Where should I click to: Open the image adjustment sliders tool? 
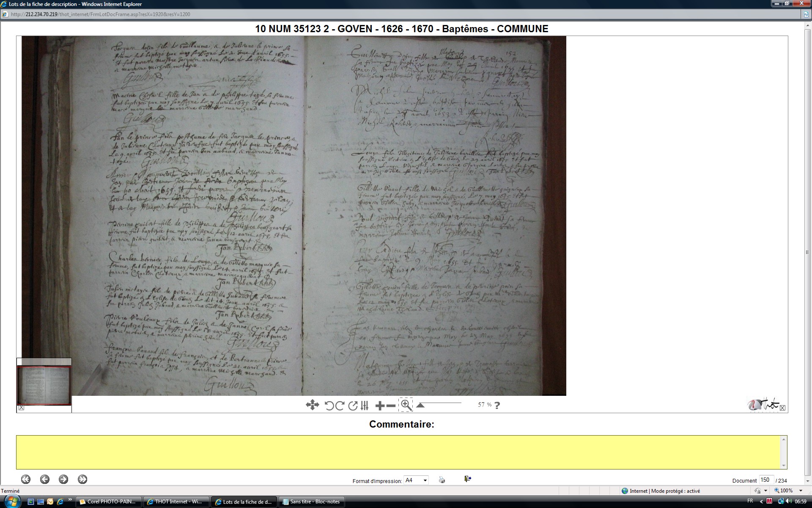coord(365,406)
